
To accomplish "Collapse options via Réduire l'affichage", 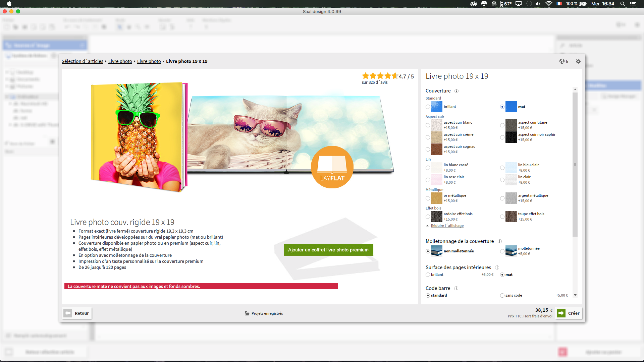I will [447, 226].
